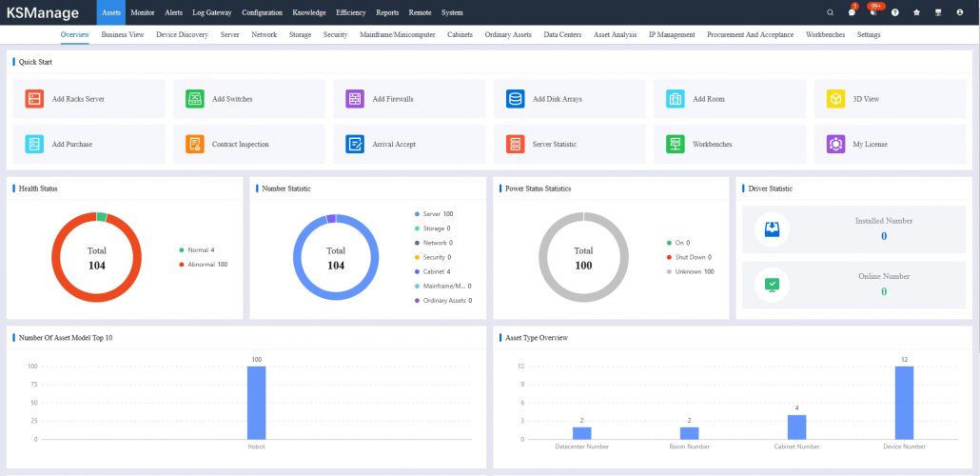The width and height of the screenshot is (980, 476).
Task: Switch to the IP Management tab
Action: coord(672,34)
